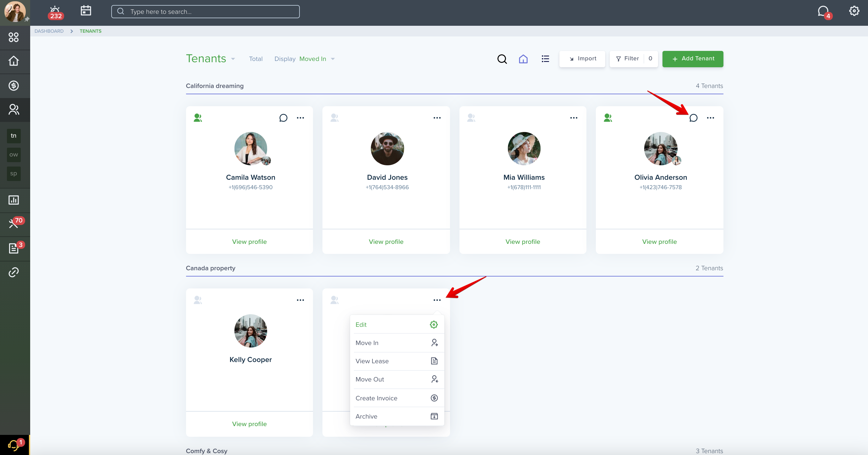This screenshot has width=868, height=455.
Task: Click the Tenants breadcrumb
Action: [x=90, y=31]
